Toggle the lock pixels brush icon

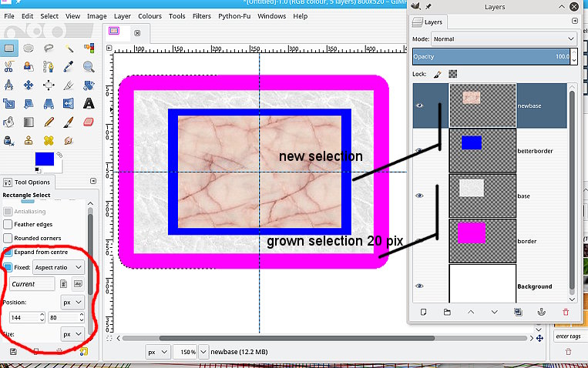[x=438, y=74]
